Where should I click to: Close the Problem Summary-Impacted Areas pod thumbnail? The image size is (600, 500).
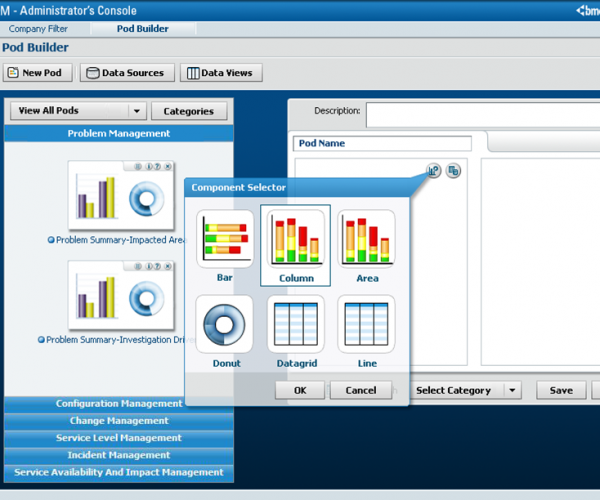click(x=168, y=166)
